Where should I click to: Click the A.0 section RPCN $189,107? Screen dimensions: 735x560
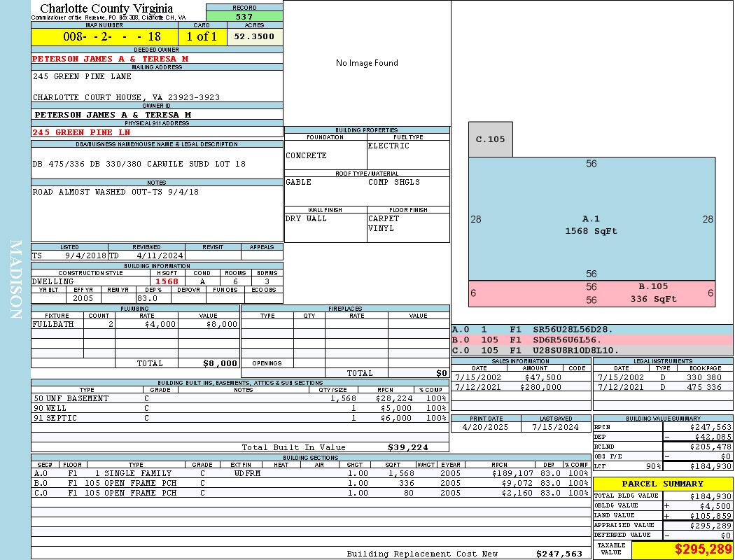click(512, 473)
